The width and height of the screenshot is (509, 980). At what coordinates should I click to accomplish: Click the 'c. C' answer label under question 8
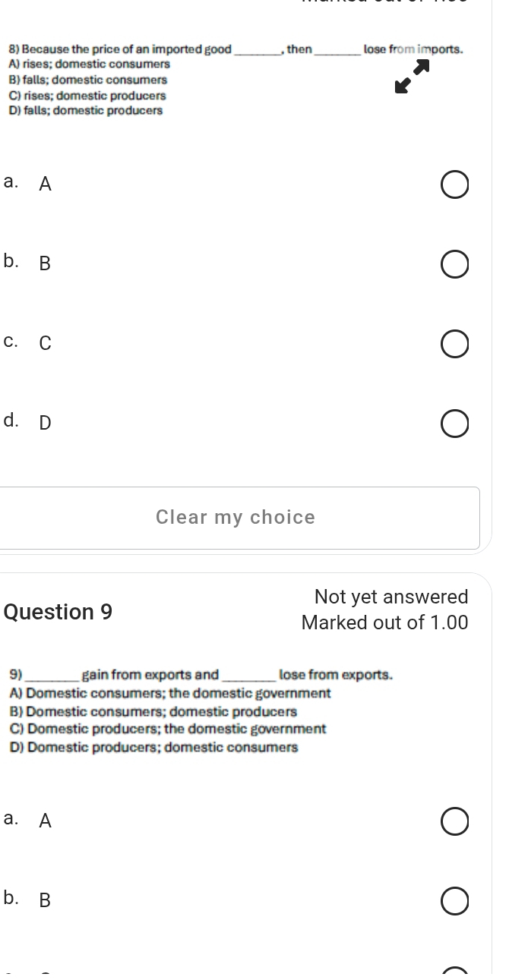(x=28, y=343)
